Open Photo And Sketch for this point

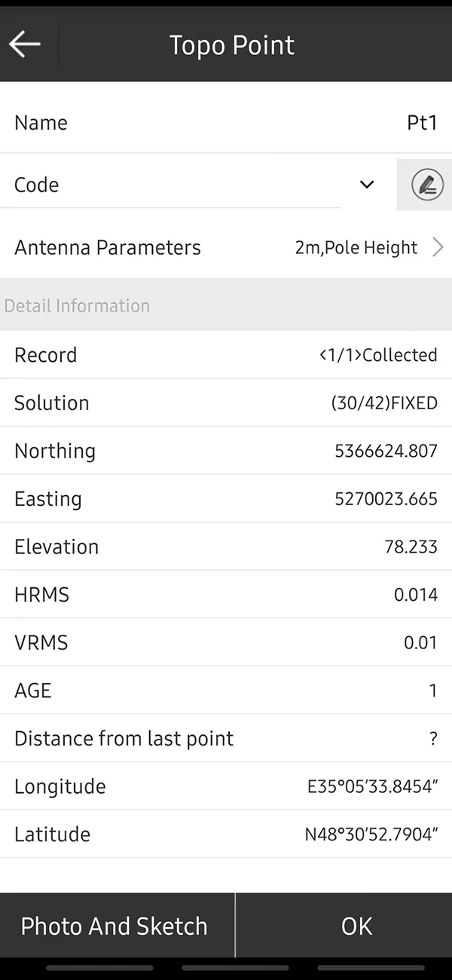click(x=115, y=926)
